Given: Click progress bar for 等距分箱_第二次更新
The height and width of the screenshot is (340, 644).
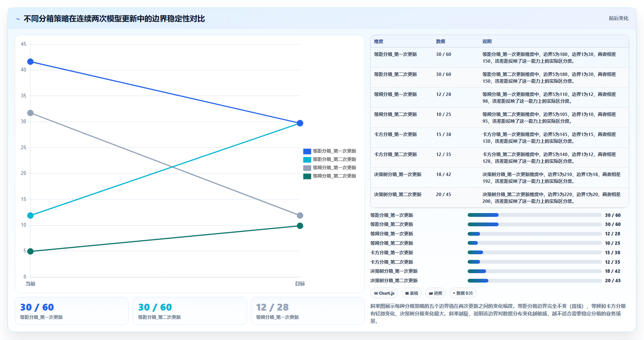Looking at the screenshot, I should [x=535, y=224].
